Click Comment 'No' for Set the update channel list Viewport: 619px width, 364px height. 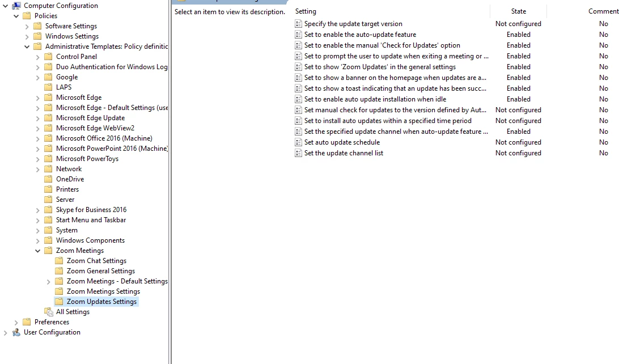604,153
